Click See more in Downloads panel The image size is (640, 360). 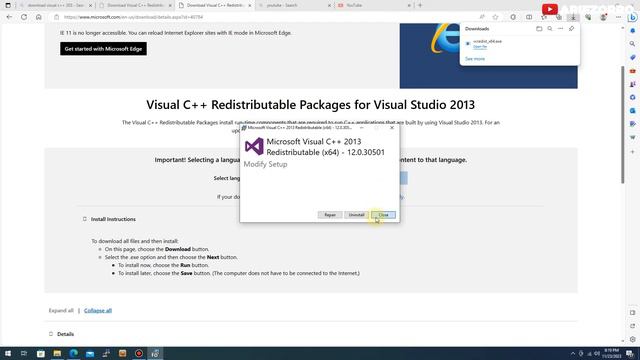coord(475,59)
